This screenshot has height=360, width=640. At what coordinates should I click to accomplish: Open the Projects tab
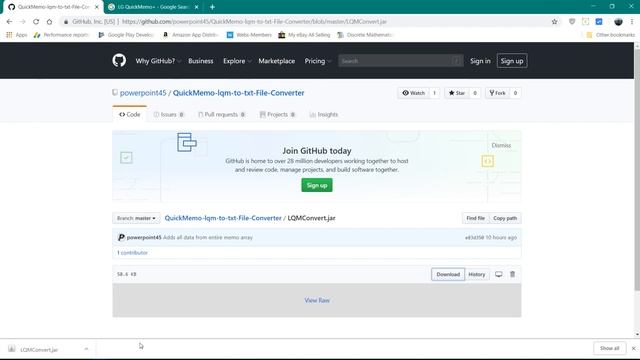click(277, 115)
